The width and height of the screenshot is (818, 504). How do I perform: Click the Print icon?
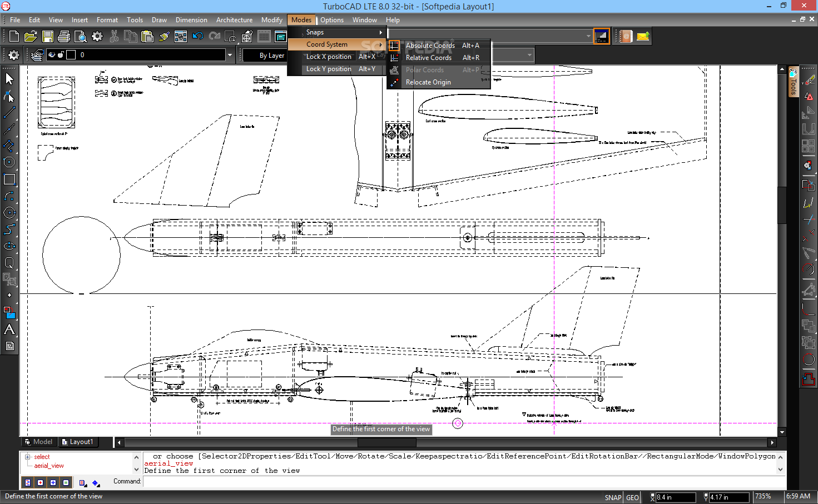64,37
